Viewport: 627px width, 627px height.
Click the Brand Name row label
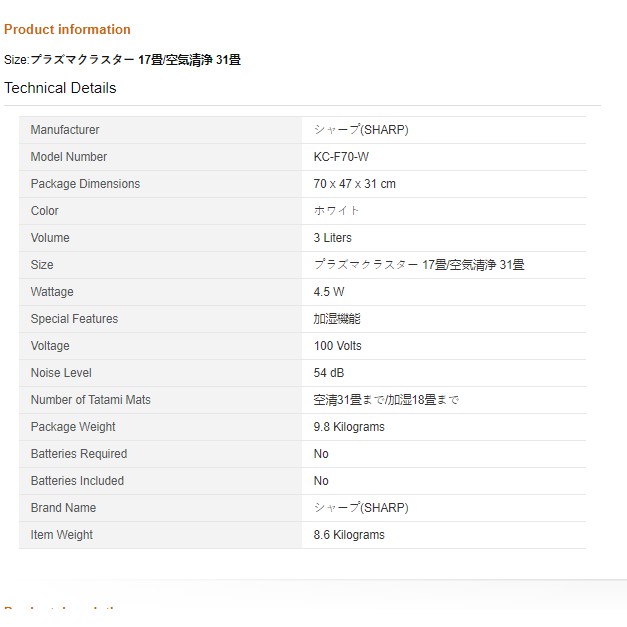[63, 508]
